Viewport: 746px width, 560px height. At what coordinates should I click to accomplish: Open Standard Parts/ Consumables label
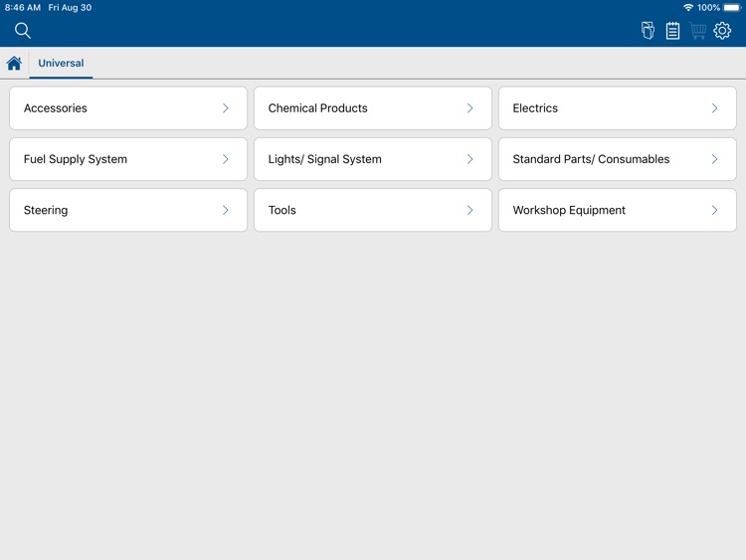(x=591, y=159)
